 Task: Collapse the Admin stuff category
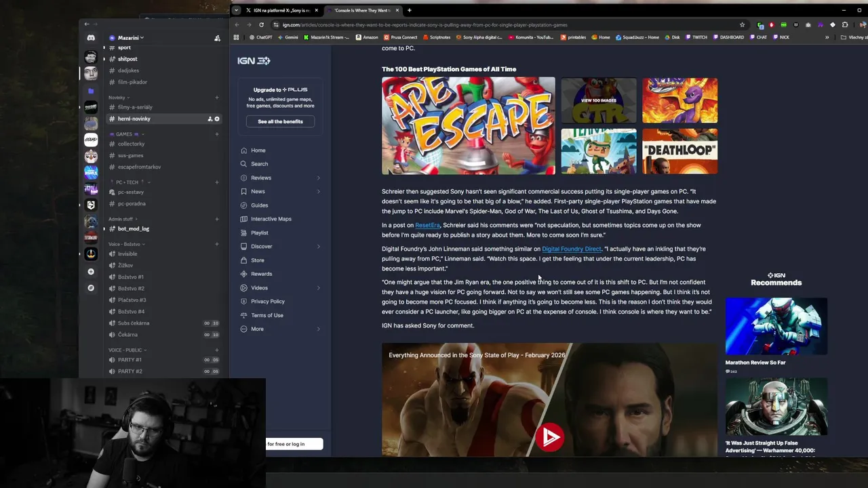tap(123, 219)
